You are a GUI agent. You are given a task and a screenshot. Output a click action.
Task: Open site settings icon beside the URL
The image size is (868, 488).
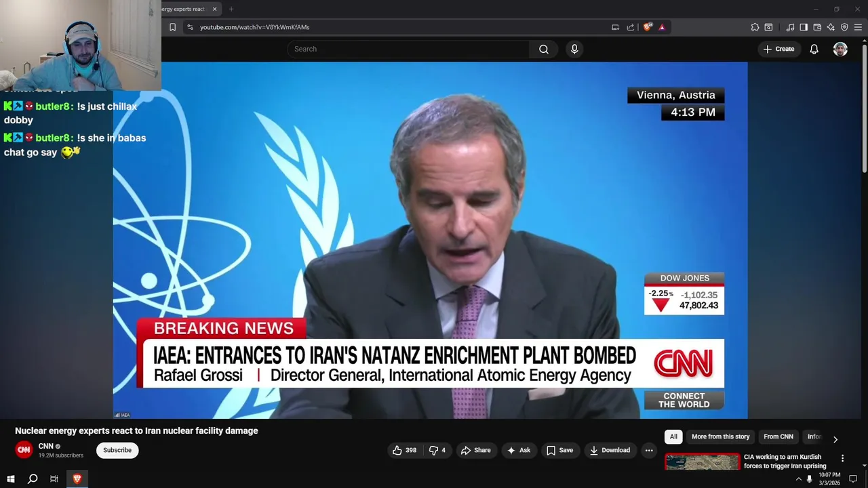[190, 27]
